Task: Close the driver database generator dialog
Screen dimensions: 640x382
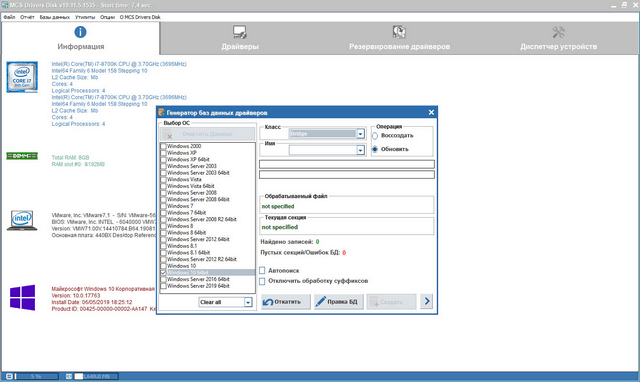Action: pos(431,112)
